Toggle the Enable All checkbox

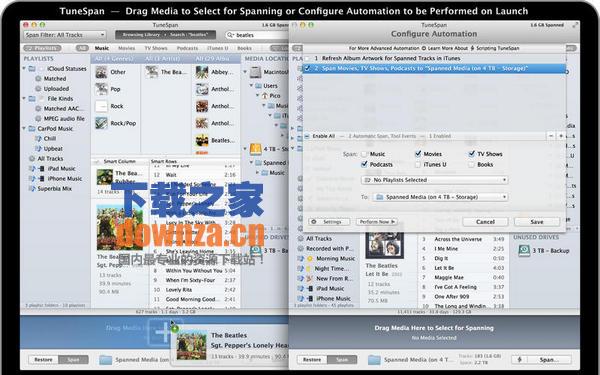click(307, 136)
